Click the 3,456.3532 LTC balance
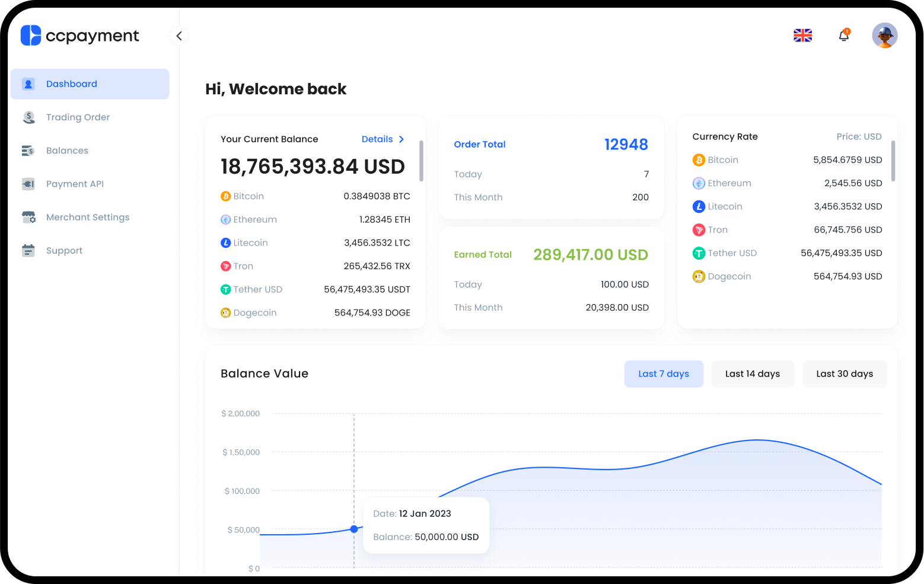The width and height of the screenshot is (924, 584). pyautogui.click(x=377, y=242)
